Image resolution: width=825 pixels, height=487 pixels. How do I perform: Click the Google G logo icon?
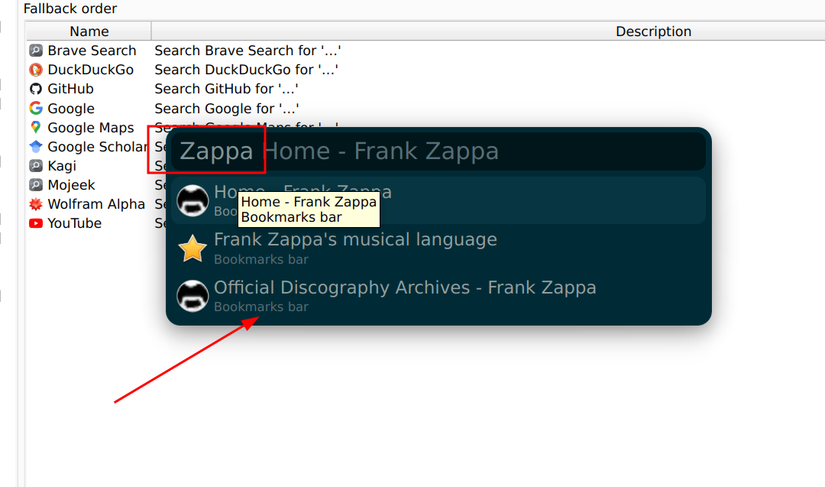pyautogui.click(x=36, y=108)
